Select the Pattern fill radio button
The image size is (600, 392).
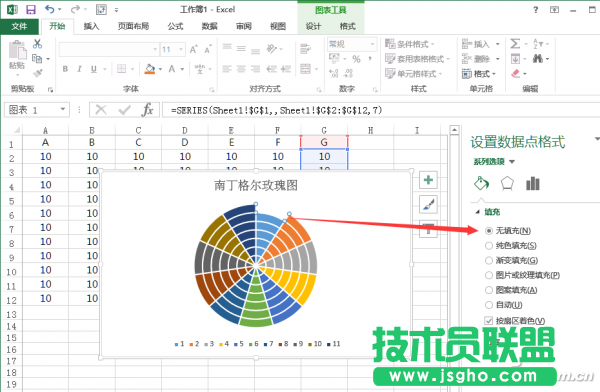click(489, 290)
